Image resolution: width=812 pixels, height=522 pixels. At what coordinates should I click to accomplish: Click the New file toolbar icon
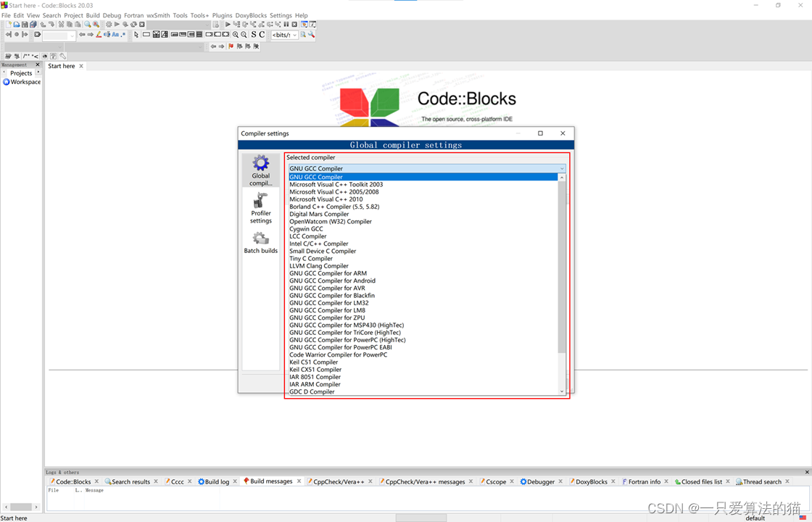[x=9, y=25]
